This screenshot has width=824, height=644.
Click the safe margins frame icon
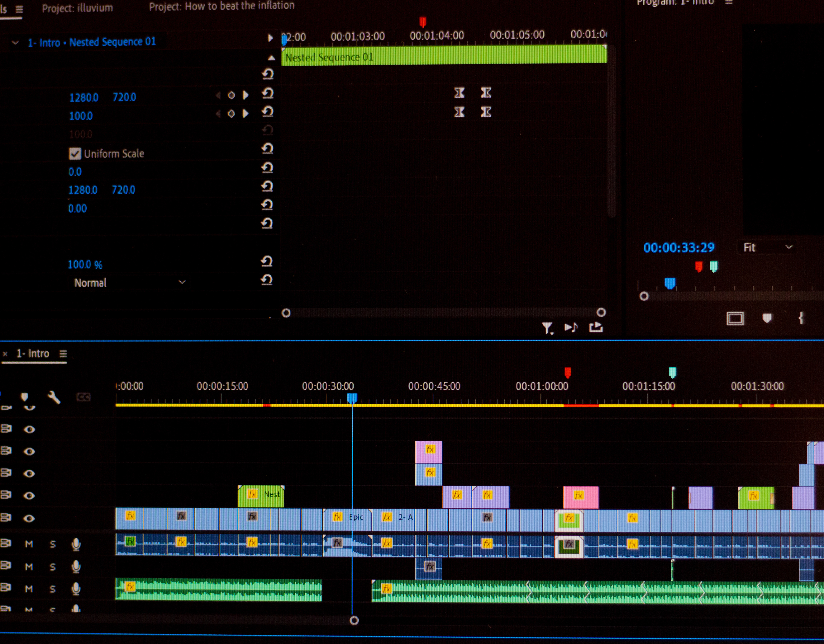pyautogui.click(x=735, y=319)
